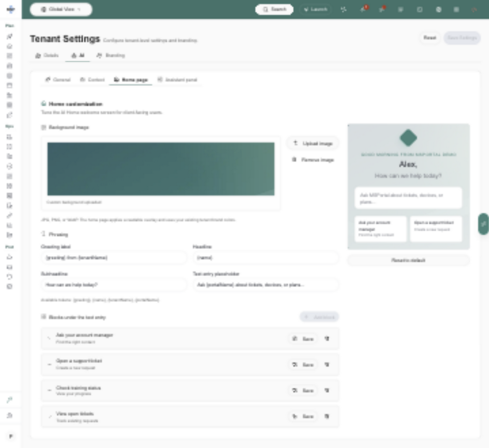Select the AI tab
This screenshot has height=448, width=489.
78,55
